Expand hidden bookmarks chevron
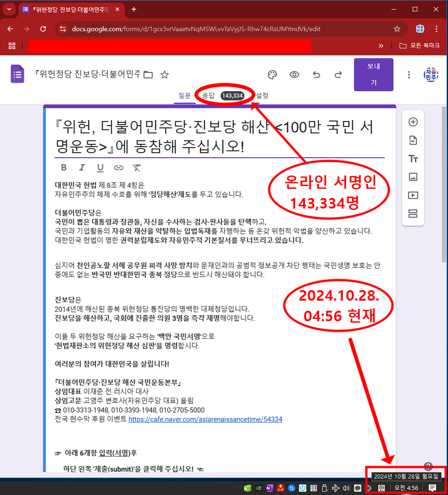Screen dimensions: 448x495 click(x=381, y=46)
